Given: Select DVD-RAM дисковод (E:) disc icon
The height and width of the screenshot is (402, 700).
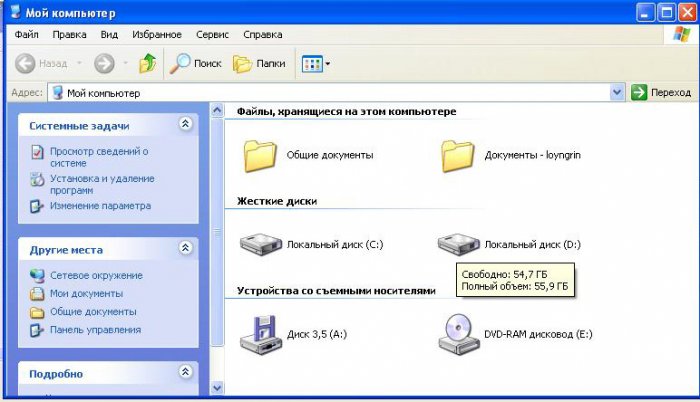Looking at the screenshot, I should point(459,334).
